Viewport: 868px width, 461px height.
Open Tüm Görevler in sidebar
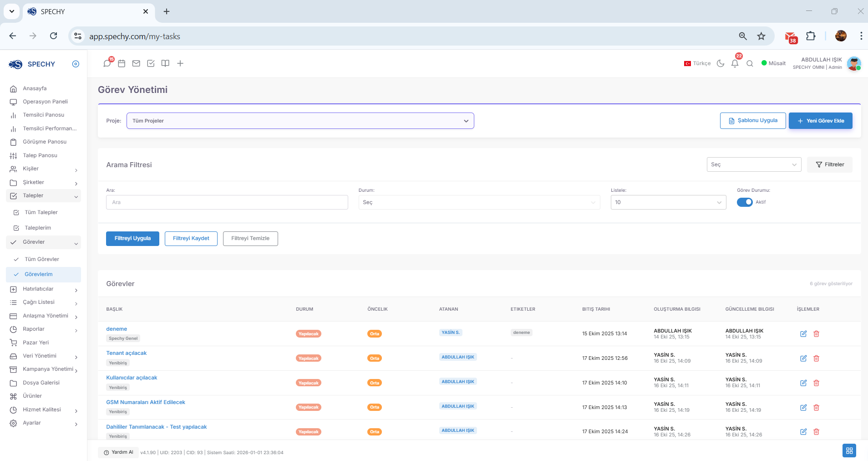pos(42,259)
